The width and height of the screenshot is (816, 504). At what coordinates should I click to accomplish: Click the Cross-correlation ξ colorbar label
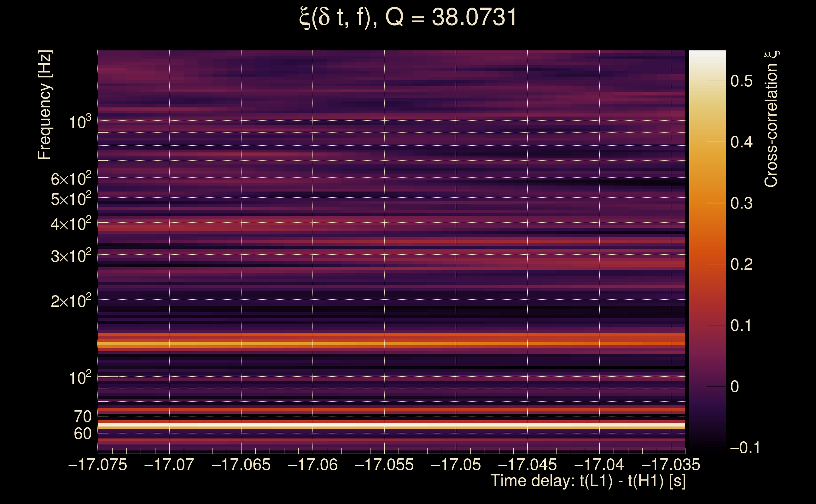pos(772,119)
